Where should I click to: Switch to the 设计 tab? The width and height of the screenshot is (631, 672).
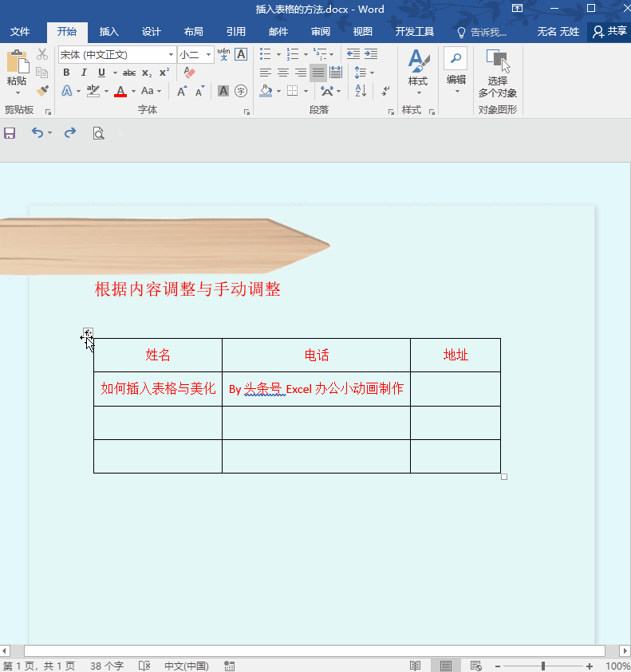151,32
